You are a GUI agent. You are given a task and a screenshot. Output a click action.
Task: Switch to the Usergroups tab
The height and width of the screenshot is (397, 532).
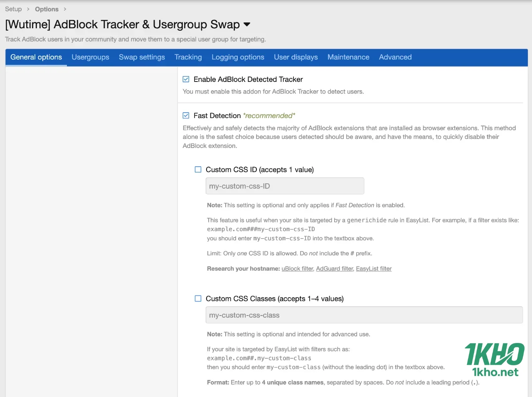click(90, 57)
